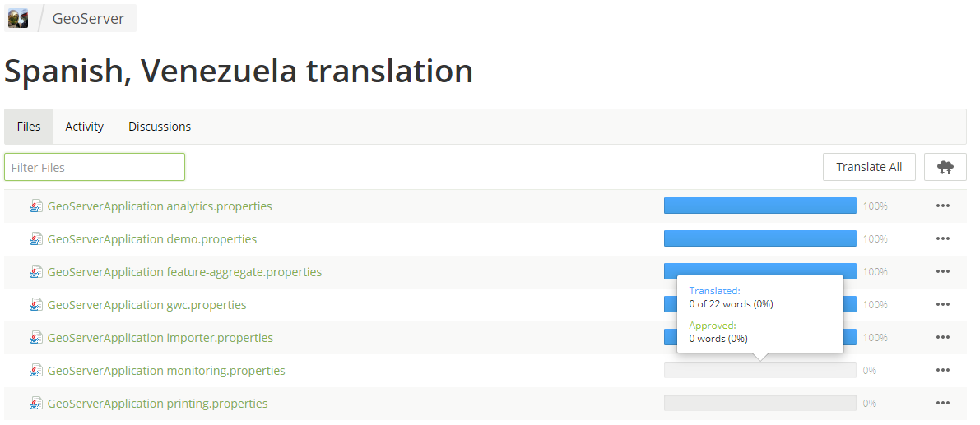Open GeoServerApplication feature-aggregate.properties file link
The image size is (980, 425).
tap(184, 272)
